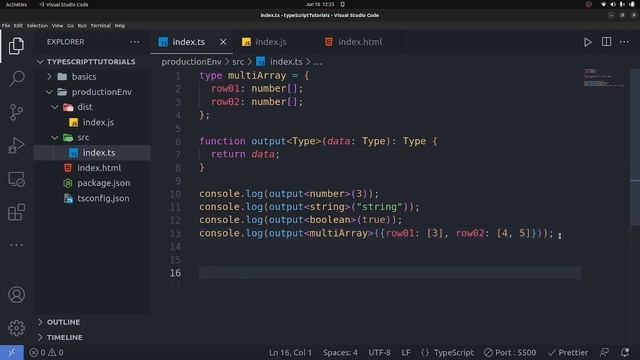
Task: Open the Go menu
Action: (x=70, y=25)
